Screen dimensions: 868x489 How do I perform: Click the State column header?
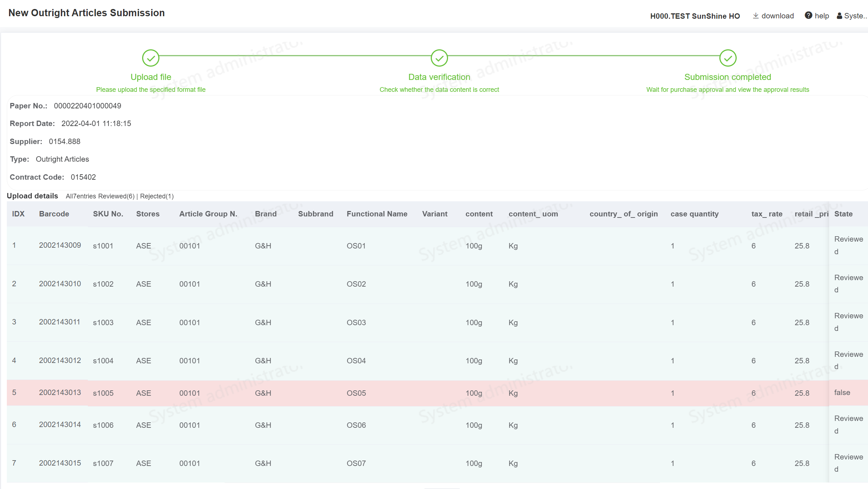tap(843, 214)
